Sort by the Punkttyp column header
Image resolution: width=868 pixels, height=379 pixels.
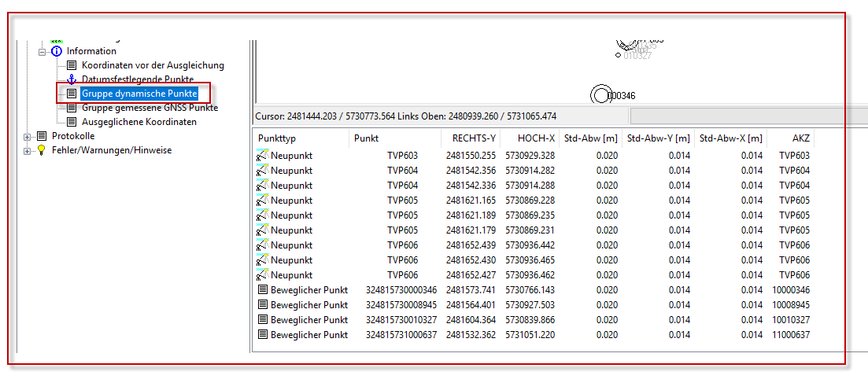tap(301, 138)
